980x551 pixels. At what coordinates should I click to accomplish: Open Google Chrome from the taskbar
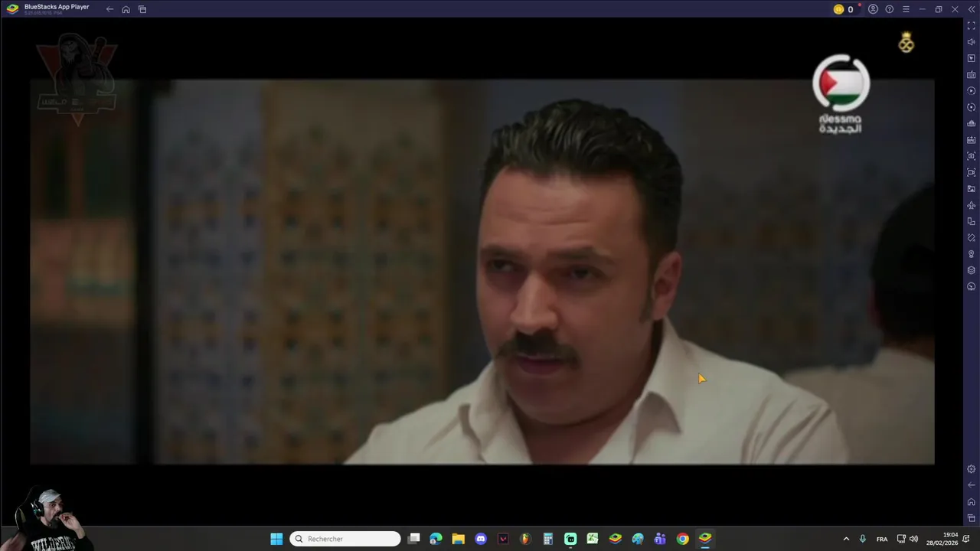pos(682,539)
